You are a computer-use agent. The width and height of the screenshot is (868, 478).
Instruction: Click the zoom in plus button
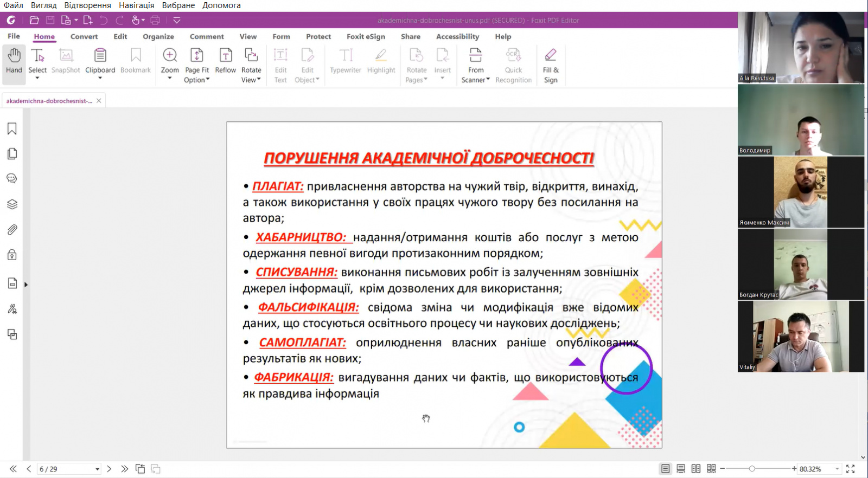coord(794,469)
